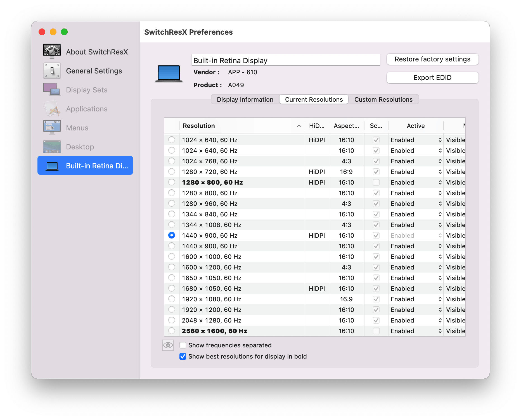This screenshot has height=420, width=521.
Task: Click the eye icon near the bottom checkboxes
Action: point(168,345)
